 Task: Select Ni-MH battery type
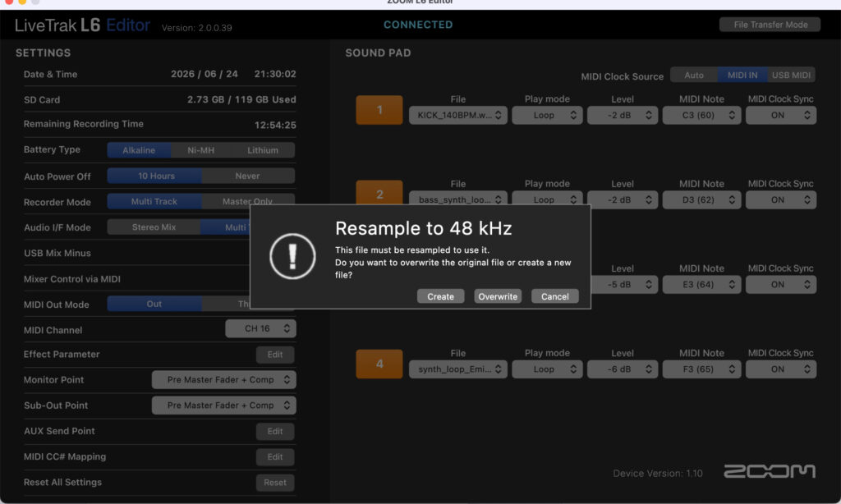[200, 150]
